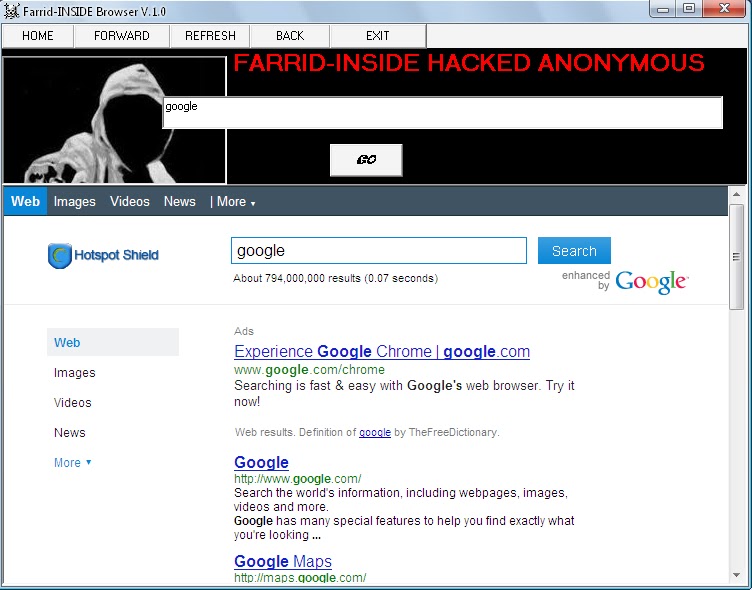Screen dimensions: 752x590
Task: Close the window with the red X
Action: tap(725, 9)
